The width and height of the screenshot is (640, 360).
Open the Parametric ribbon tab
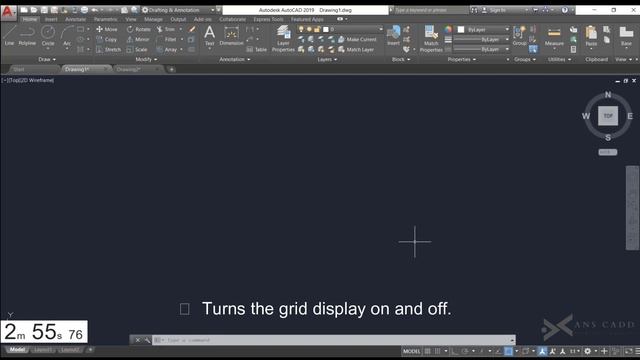point(105,19)
